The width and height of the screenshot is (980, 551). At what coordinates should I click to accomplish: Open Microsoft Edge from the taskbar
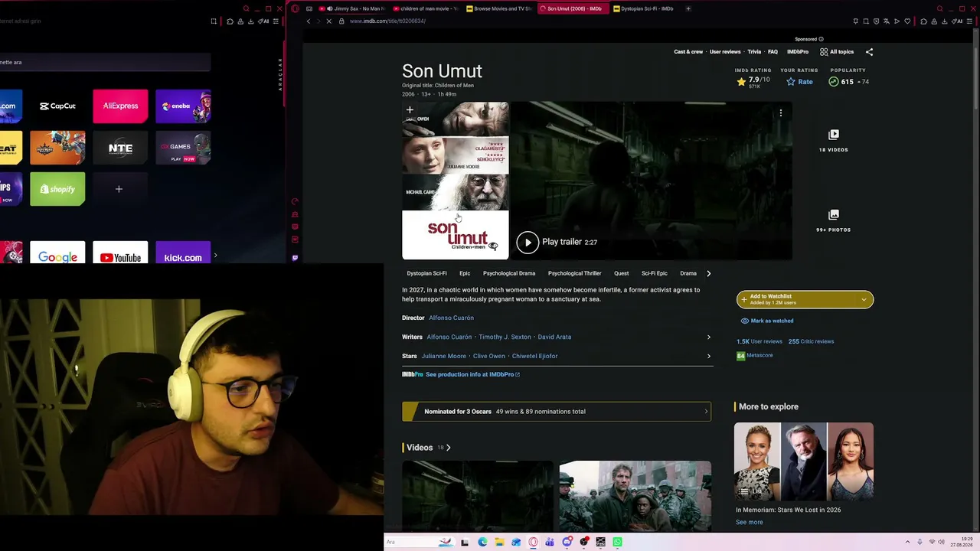pos(482,542)
